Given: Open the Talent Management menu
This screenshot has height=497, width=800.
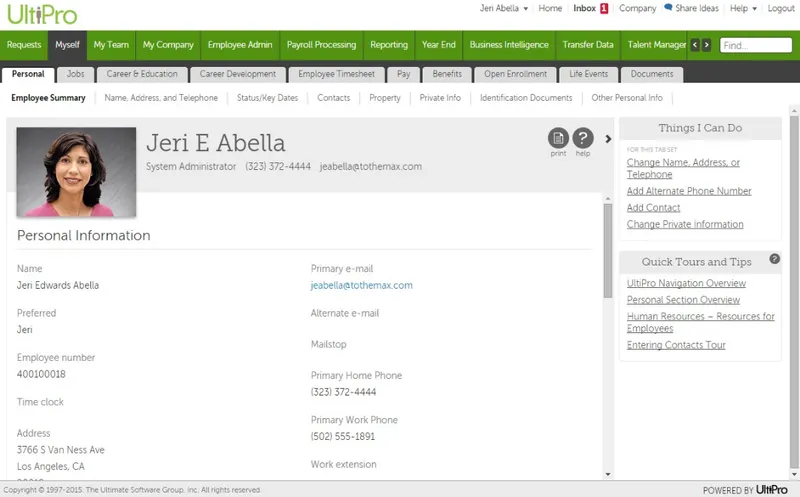Looking at the screenshot, I should (x=656, y=45).
